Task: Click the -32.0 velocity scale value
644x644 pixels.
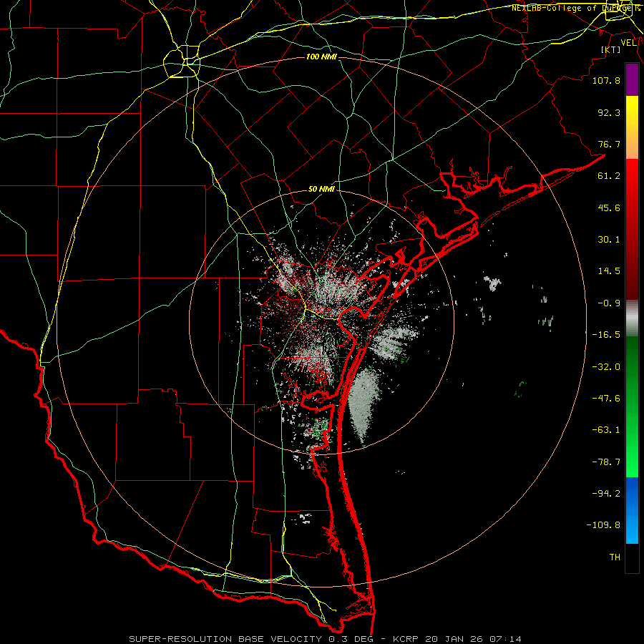Action: 606,367
